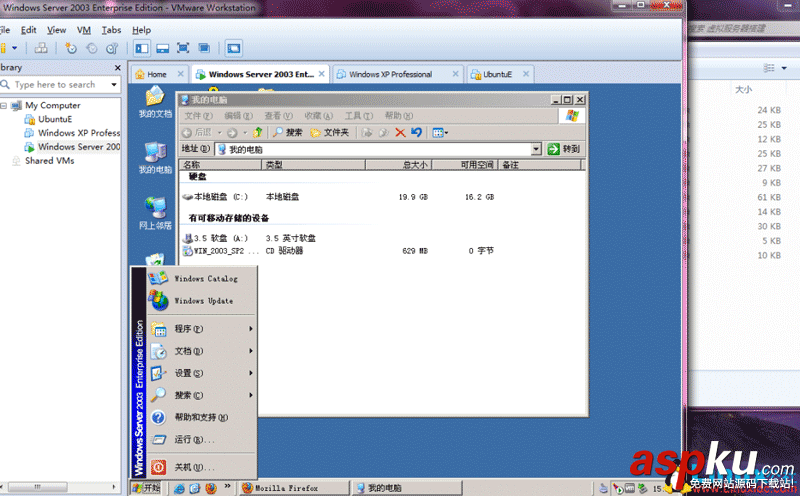Toggle the library sidebar view icon
The width and height of the screenshot is (800, 496).
click(x=142, y=48)
